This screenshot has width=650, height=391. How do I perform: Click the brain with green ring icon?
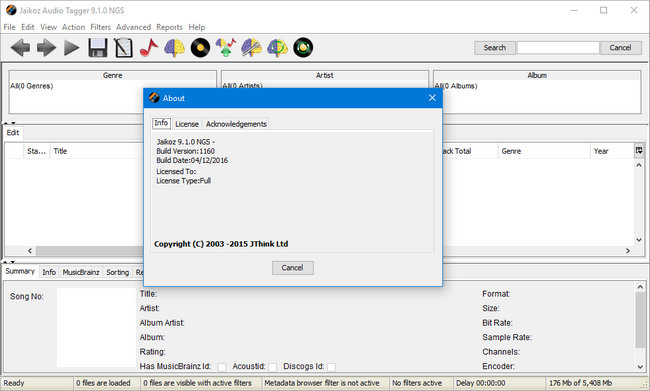(x=277, y=48)
